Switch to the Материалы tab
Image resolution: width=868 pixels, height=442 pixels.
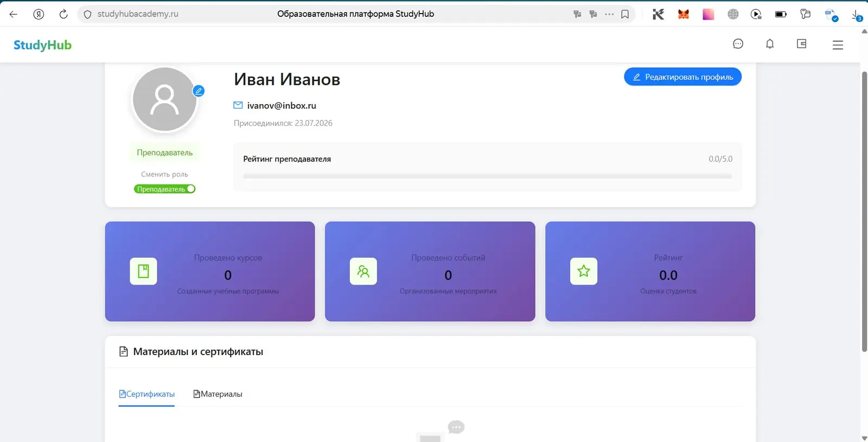point(218,394)
